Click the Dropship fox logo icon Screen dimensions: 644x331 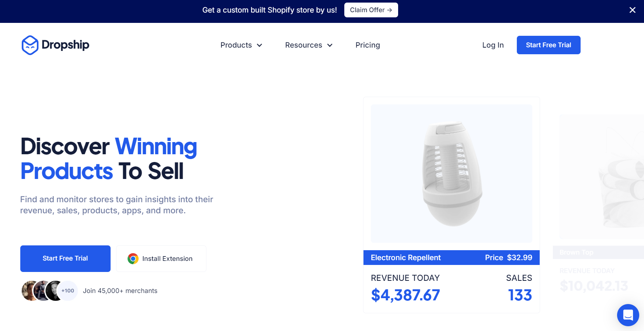point(30,45)
